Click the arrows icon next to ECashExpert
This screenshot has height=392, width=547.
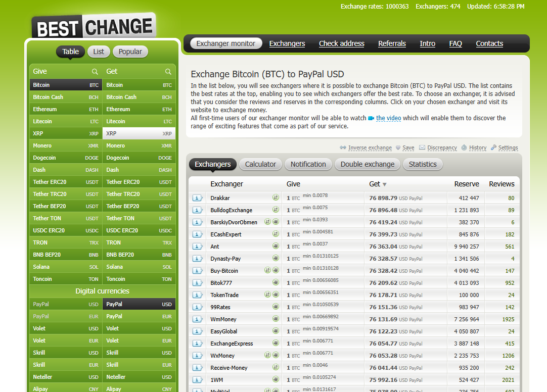276,234
